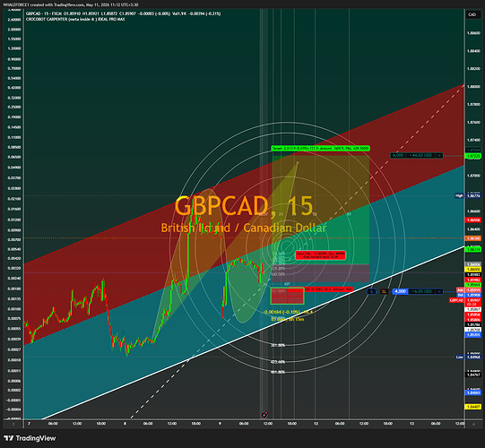Select the red Stop label of long position
Viewport: 485px width, 448px height.
click(x=328, y=289)
